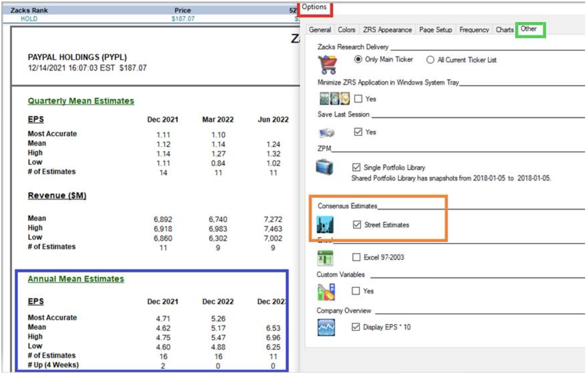Click the Zacks Rank column header
The height and width of the screenshot is (375, 588).
pyautogui.click(x=29, y=10)
